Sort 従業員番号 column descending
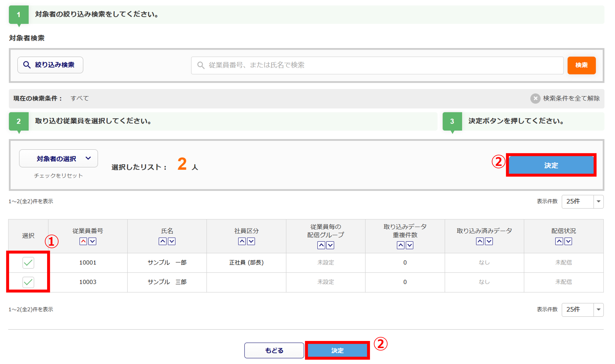The image size is (615, 364). point(92,241)
